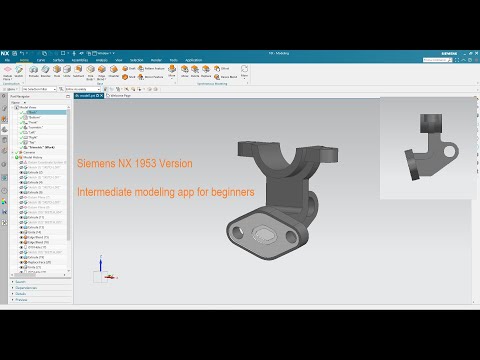This screenshot has height=360, width=480.
Task: Open the Entire Assembly scope dropdown
Action: (x=83, y=89)
